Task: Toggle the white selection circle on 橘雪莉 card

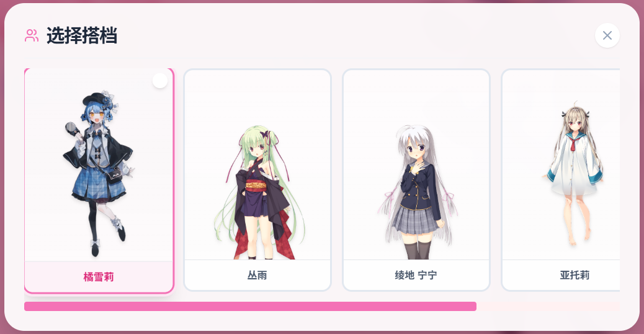Action: pyautogui.click(x=160, y=81)
